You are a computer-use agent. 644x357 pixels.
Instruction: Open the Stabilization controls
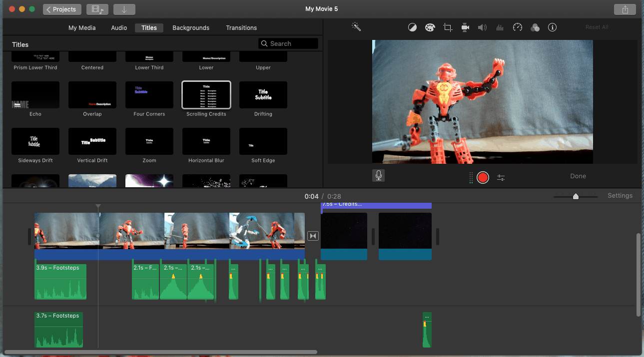465,27
